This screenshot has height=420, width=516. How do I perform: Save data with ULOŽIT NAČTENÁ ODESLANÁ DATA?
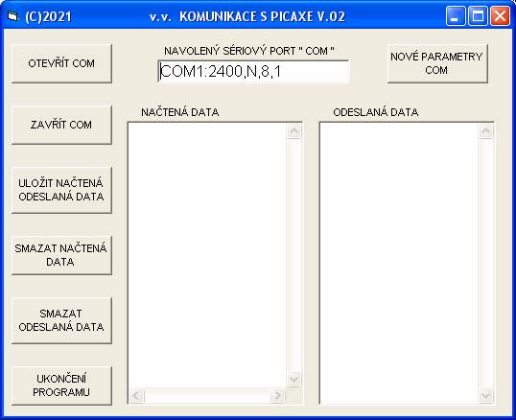62,190
